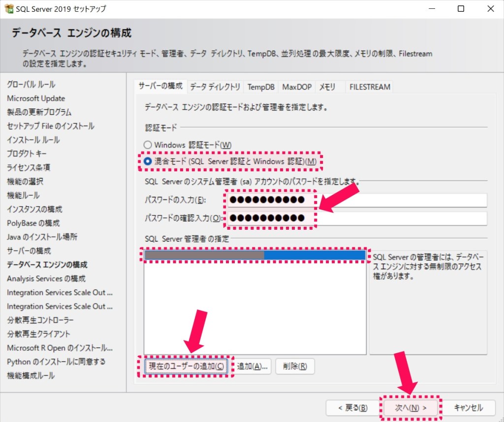Click プロダクト キー in the step list

coord(27,154)
